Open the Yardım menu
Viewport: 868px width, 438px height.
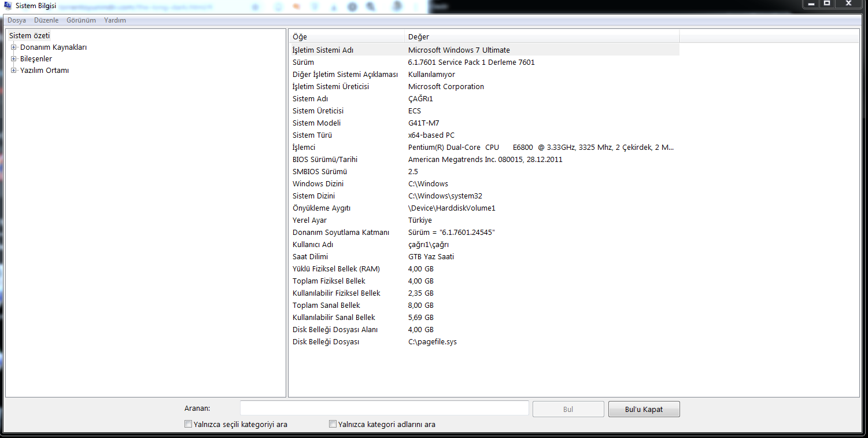coord(115,20)
